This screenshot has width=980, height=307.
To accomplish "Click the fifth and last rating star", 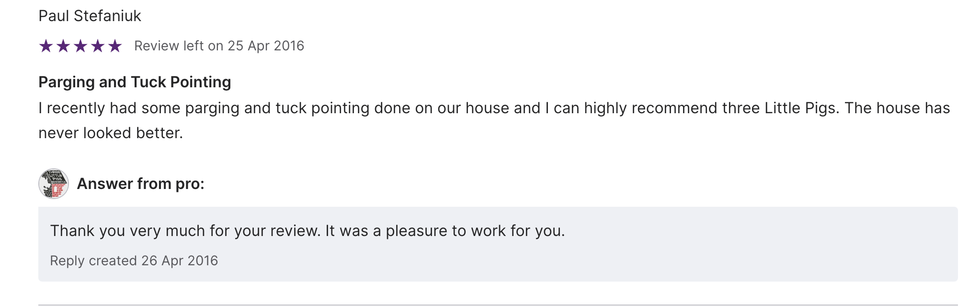I will tap(115, 46).
